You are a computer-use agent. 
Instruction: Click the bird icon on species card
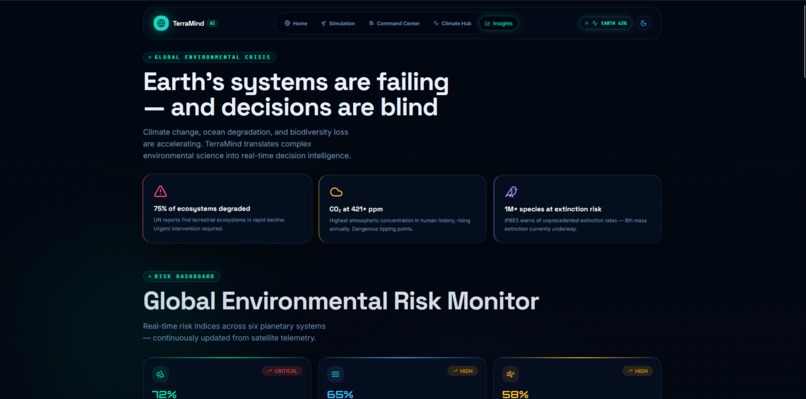tap(511, 192)
